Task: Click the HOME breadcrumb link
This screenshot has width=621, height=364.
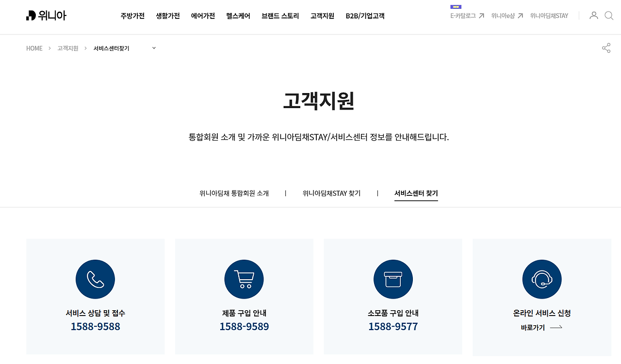Action: 34,48
